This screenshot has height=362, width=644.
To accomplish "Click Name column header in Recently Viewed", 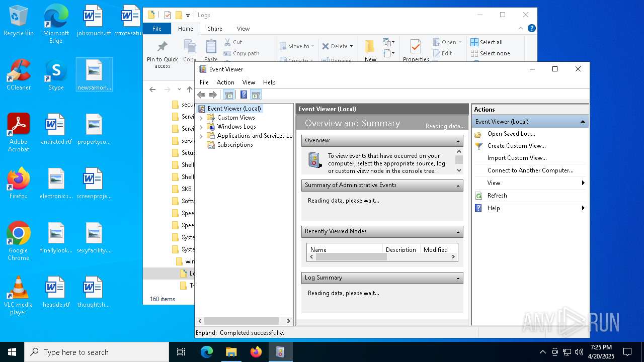I will (x=345, y=249).
